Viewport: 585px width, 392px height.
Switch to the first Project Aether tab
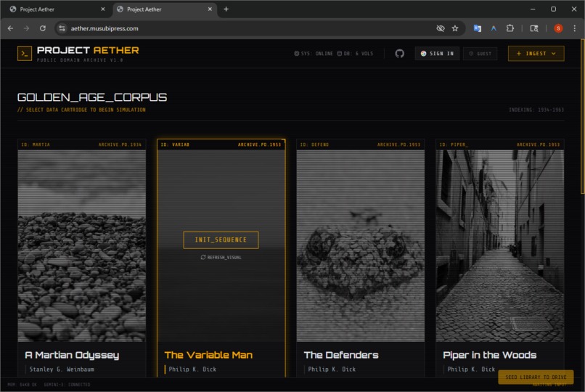click(57, 9)
